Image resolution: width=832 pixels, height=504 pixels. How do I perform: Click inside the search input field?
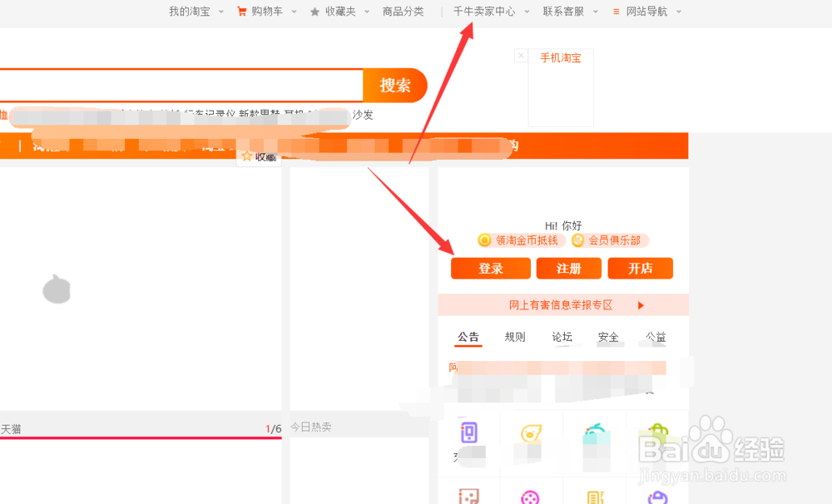(181, 85)
